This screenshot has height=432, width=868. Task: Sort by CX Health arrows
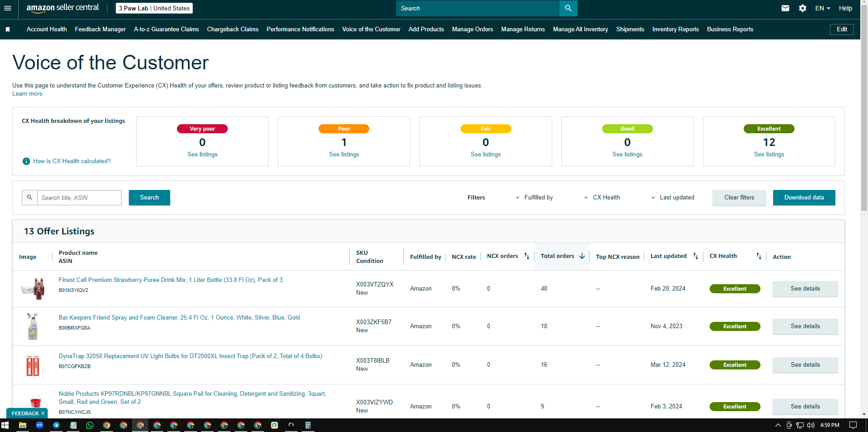pyautogui.click(x=759, y=256)
